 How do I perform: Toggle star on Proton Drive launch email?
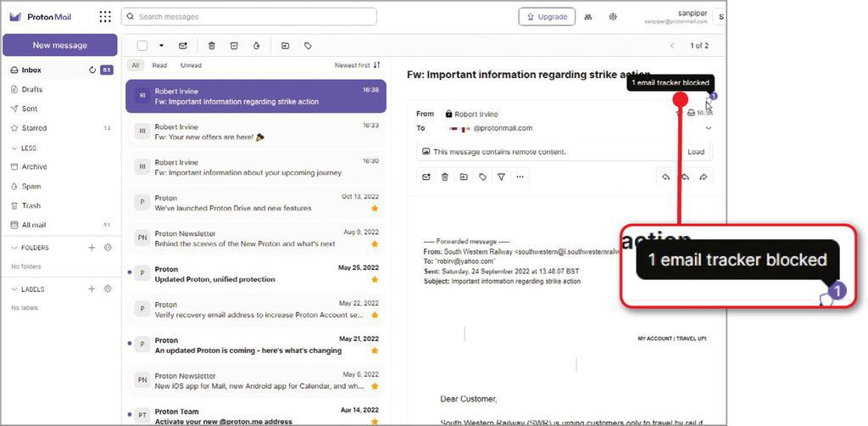(375, 208)
